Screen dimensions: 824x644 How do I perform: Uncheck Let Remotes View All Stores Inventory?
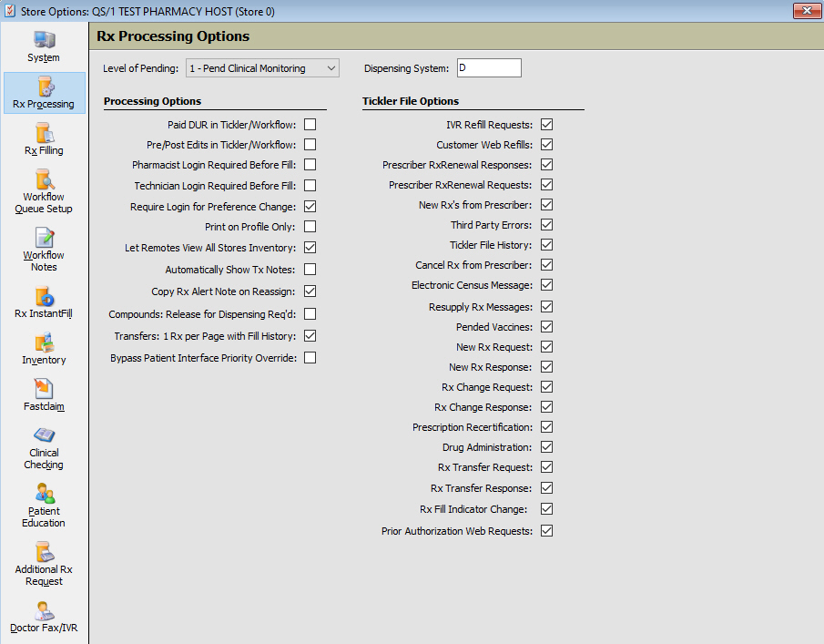coord(310,247)
